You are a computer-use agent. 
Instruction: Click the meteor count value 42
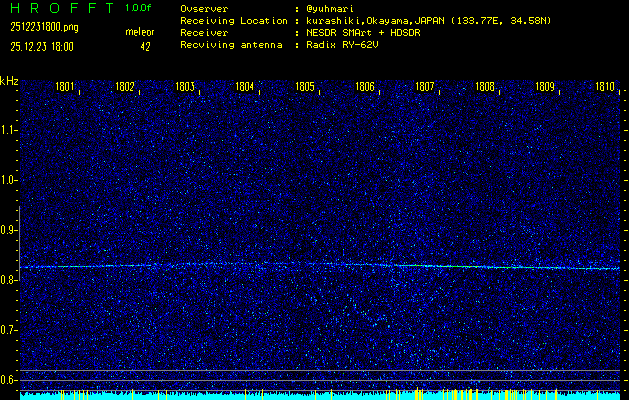(145, 46)
